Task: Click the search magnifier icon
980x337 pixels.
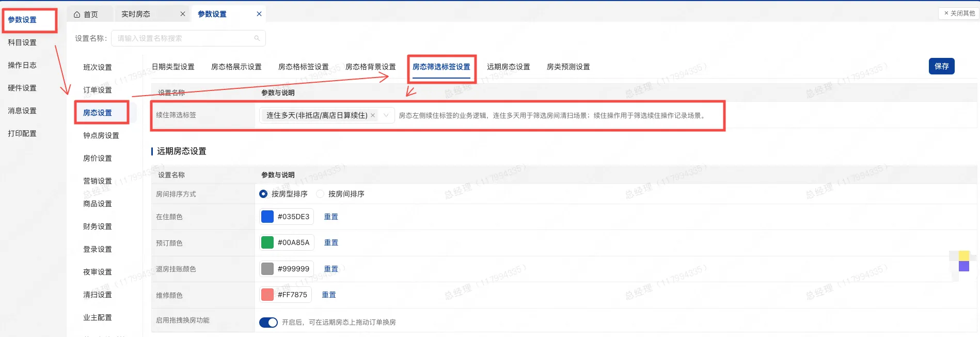Action: click(257, 38)
